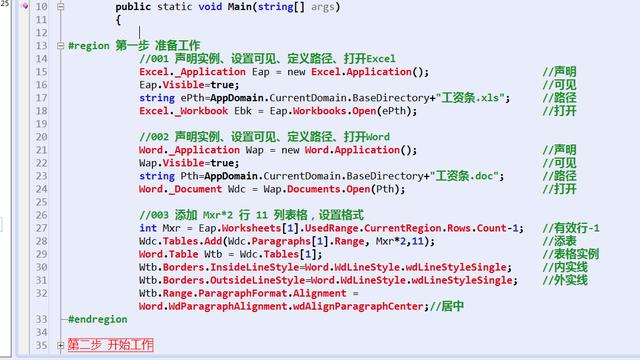This screenshot has width=640, height=360.
Task: Collapse the Main method outline at line 10
Action: click(60, 7)
